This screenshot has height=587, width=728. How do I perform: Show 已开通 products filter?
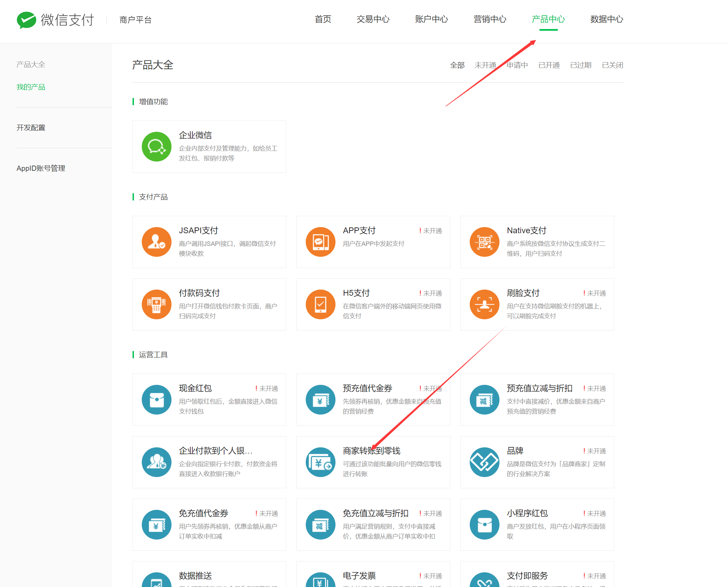[549, 65]
